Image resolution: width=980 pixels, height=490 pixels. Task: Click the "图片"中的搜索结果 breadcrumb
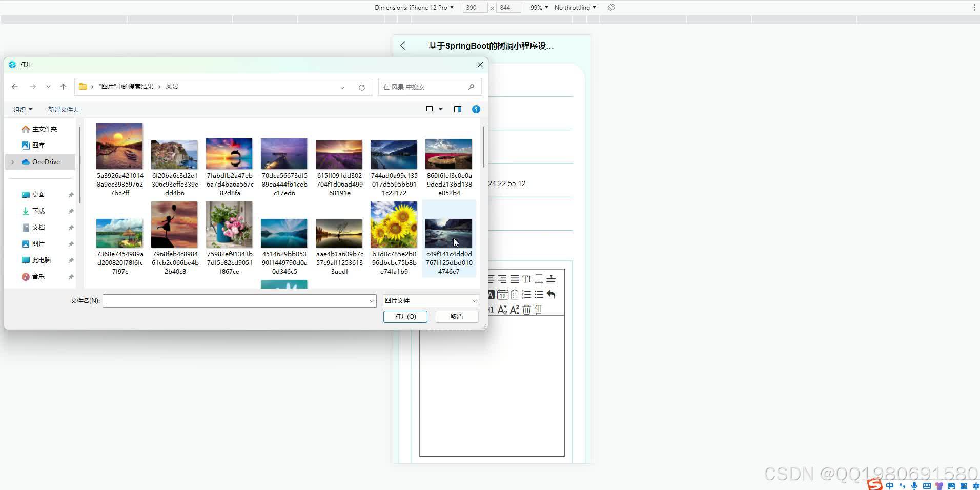click(x=126, y=87)
